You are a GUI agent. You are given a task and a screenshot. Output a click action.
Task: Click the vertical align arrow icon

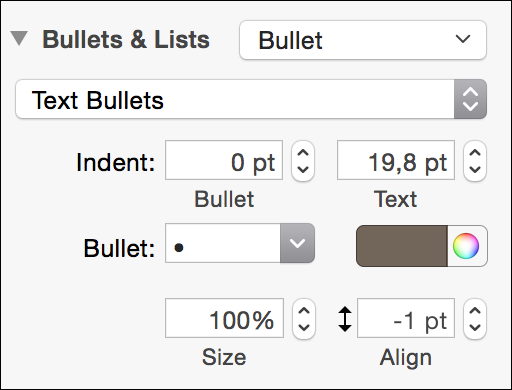coord(345,319)
